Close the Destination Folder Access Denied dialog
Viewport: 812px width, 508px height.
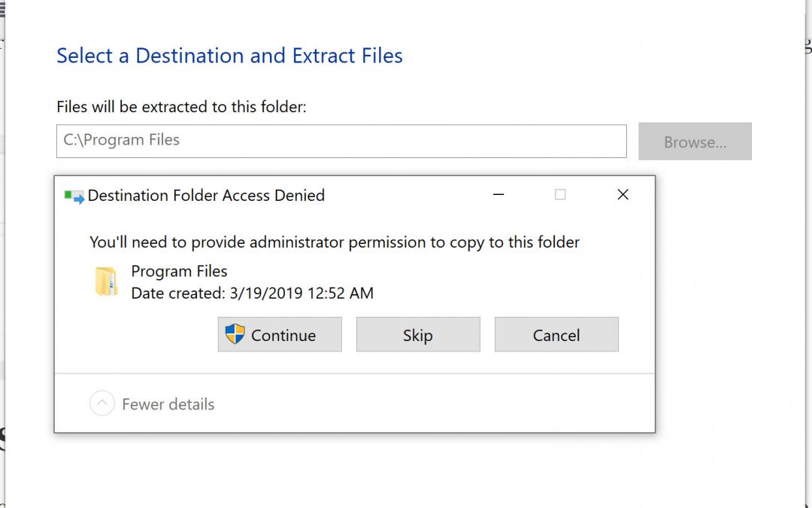click(623, 195)
